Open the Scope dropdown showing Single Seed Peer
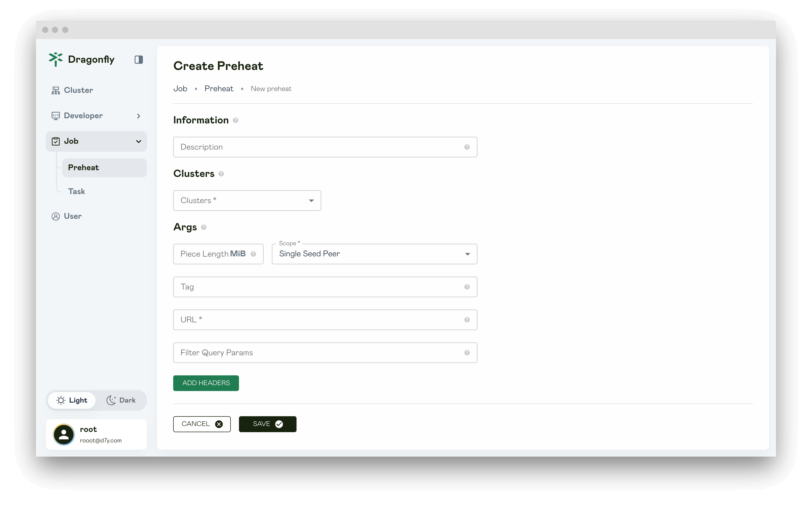 point(374,254)
